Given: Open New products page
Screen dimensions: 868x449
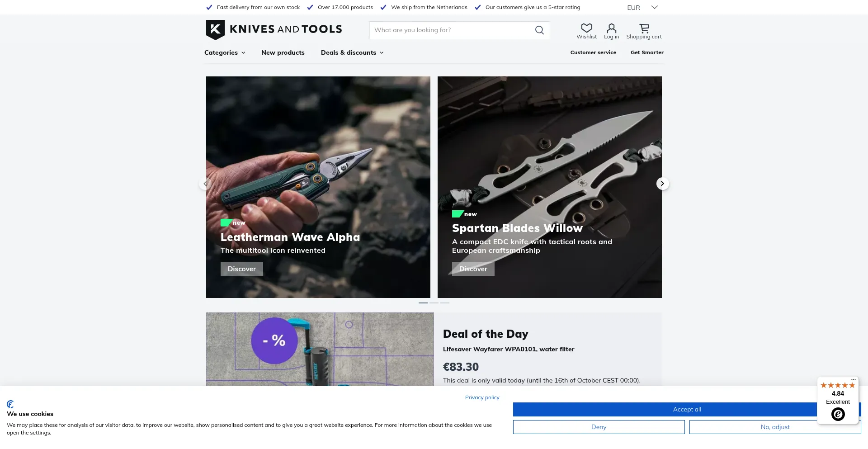Looking at the screenshot, I should pyautogui.click(x=283, y=53).
